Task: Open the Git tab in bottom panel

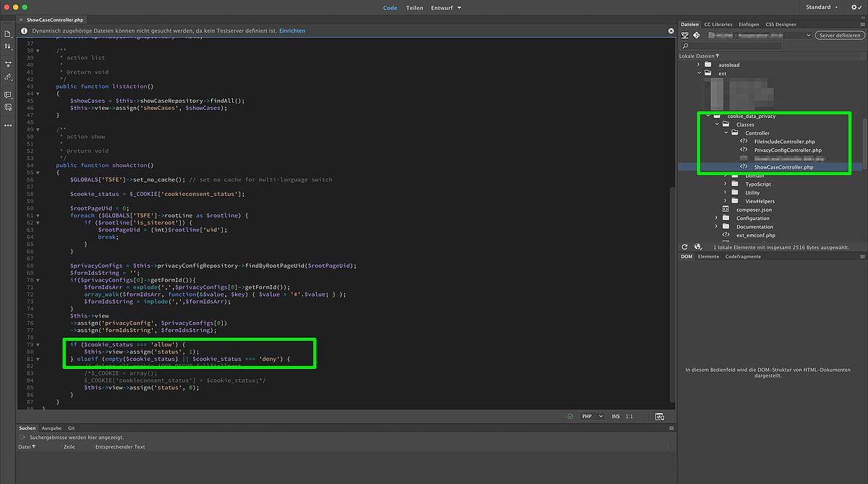Action: (x=71, y=428)
